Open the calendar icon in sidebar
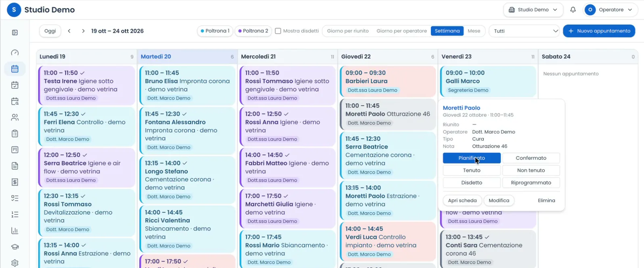Viewport: 644px width, 268px height. coord(15,69)
